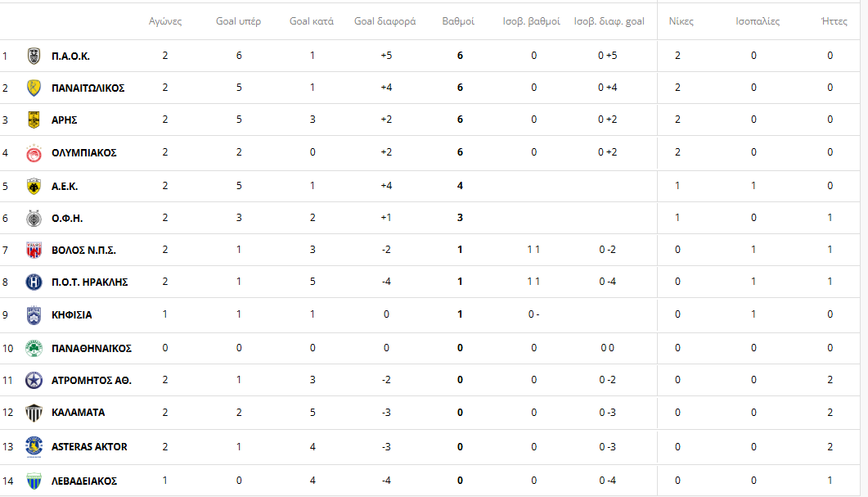The width and height of the screenshot is (868, 497).
Task: Click the Ατρόμητος star crest icon
Action: [x=34, y=381]
